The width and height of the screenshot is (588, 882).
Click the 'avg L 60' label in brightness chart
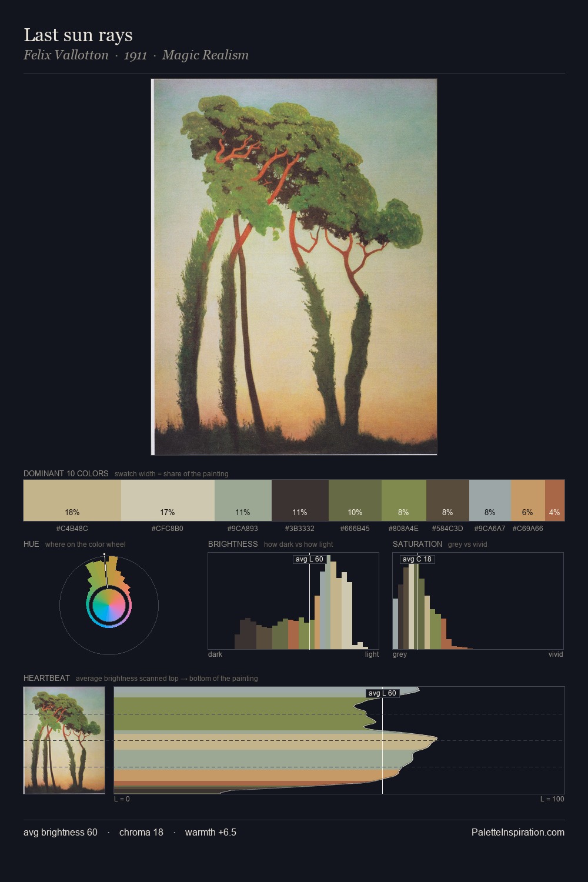[x=309, y=559]
